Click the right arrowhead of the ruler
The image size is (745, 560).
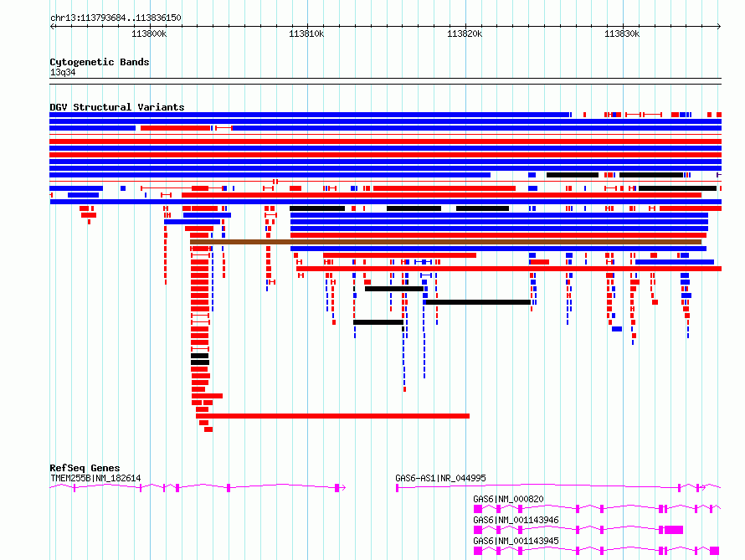pos(719,26)
